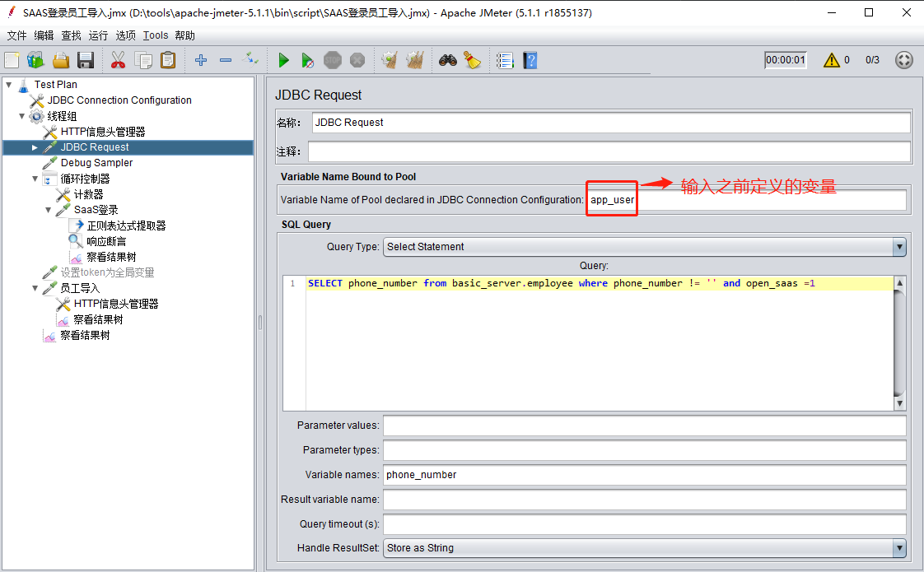Clear all results with double broom icon
Image resolution: width=924 pixels, height=572 pixels.
[415, 60]
